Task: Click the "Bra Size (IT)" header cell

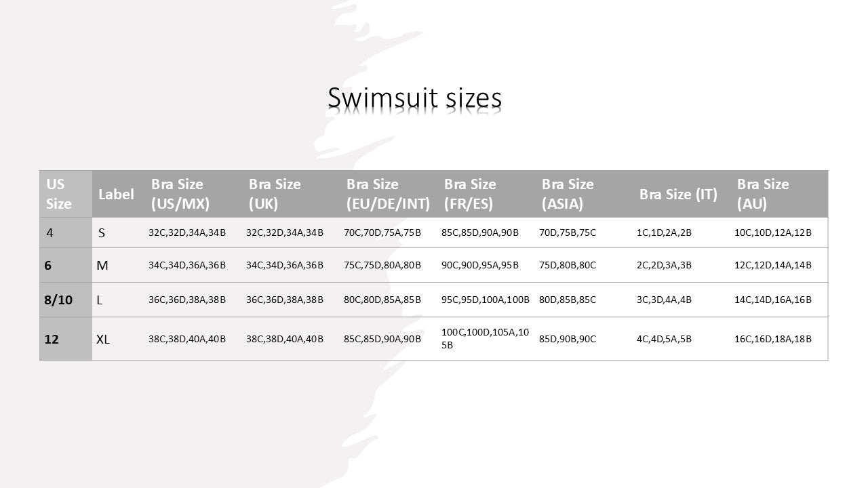Action: click(678, 195)
